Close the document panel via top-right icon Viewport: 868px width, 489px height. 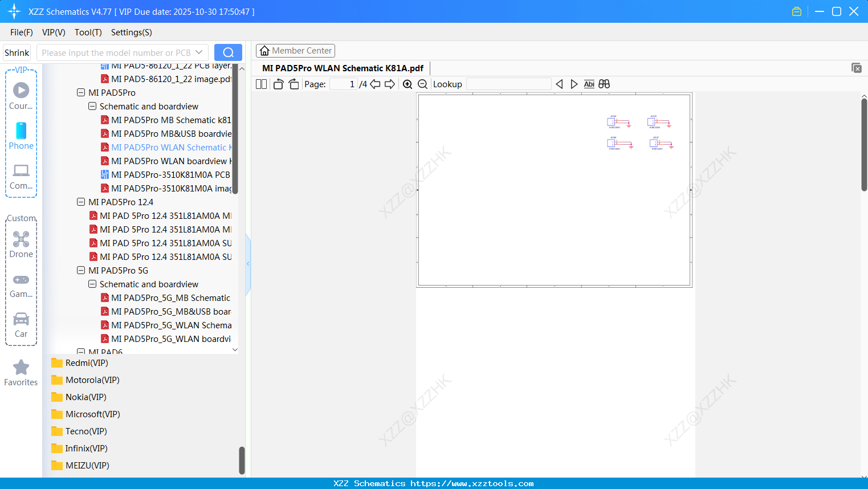[x=857, y=68]
